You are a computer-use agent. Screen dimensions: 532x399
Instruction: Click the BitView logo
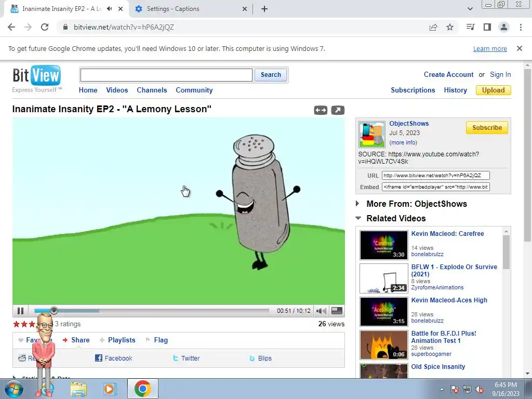click(37, 75)
